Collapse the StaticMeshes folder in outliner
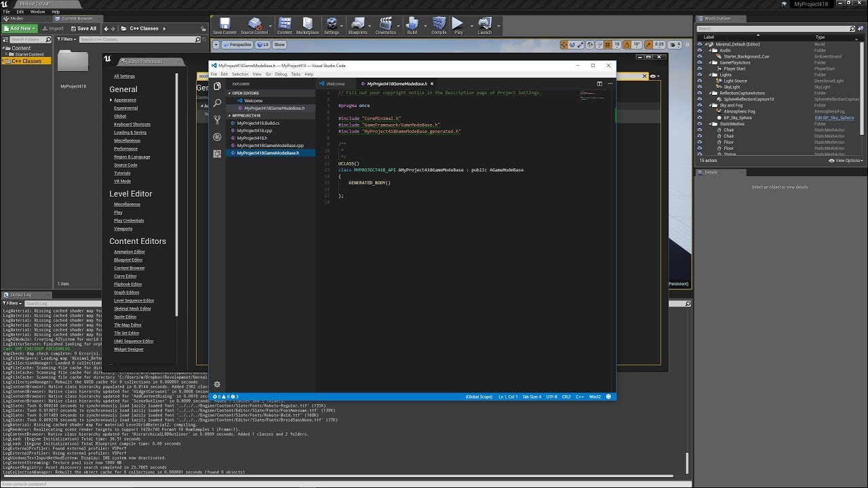868x488 pixels. (x=711, y=123)
